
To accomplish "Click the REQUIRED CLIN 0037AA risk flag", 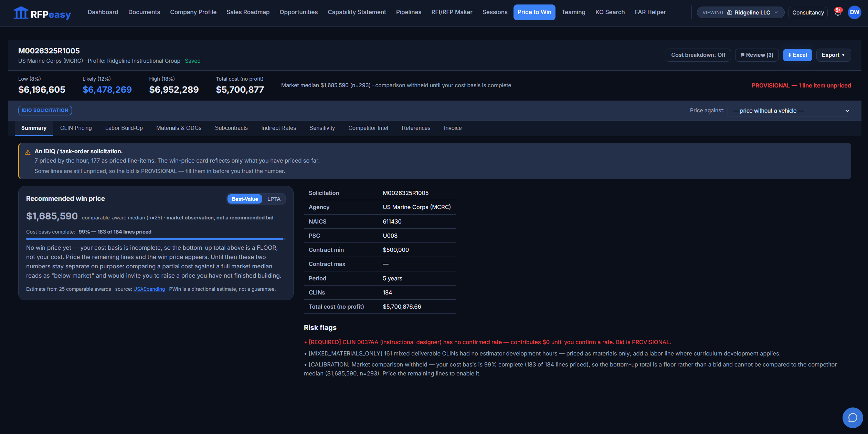I will point(488,342).
